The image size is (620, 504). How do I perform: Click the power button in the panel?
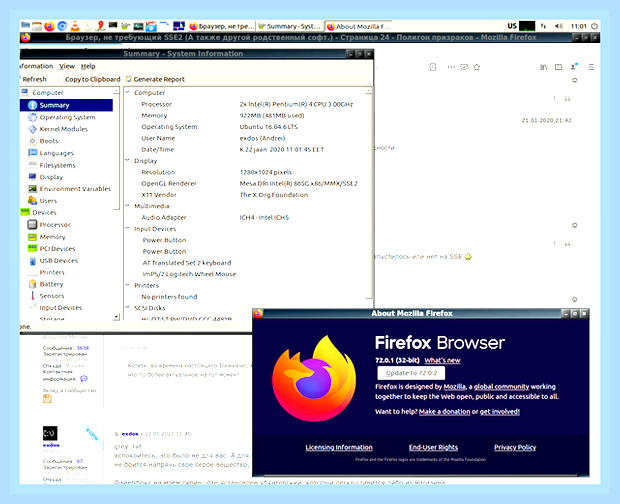tap(594, 26)
